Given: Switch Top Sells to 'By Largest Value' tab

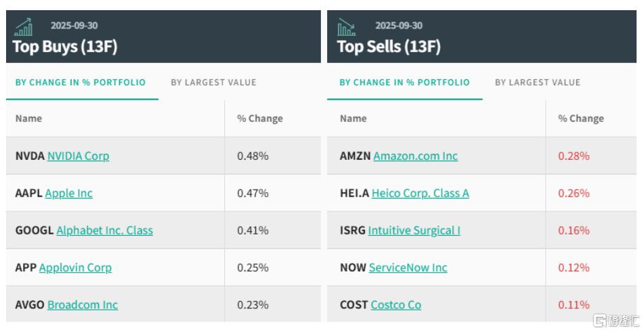Looking at the screenshot, I should point(538,83).
